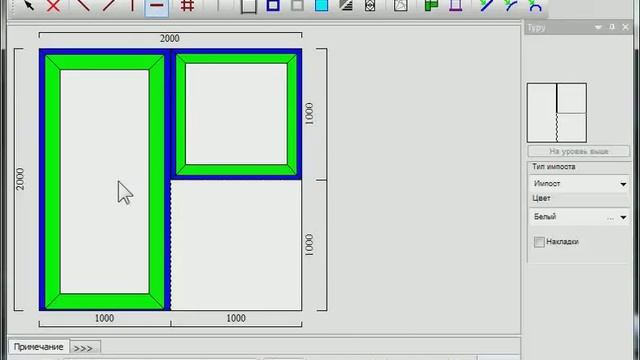Click the ellipsis button beside Белый
This screenshot has height=360, width=640.
[x=610, y=218]
